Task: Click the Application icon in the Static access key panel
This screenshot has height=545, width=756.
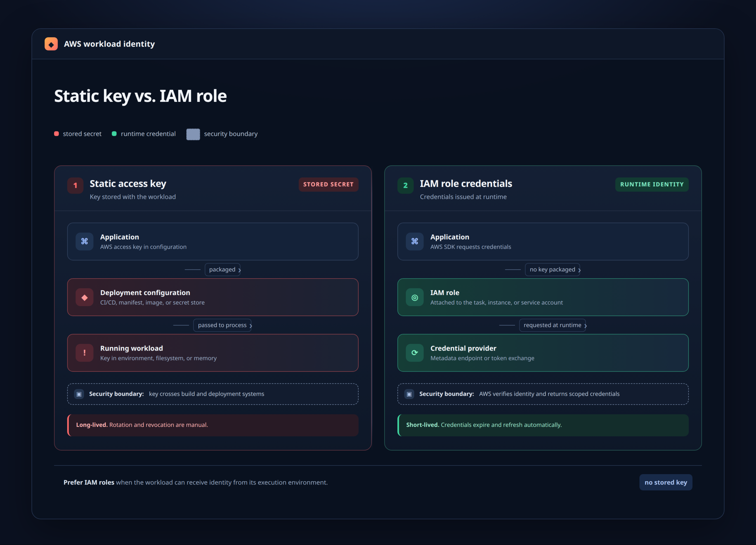Action: pos(84,241)
